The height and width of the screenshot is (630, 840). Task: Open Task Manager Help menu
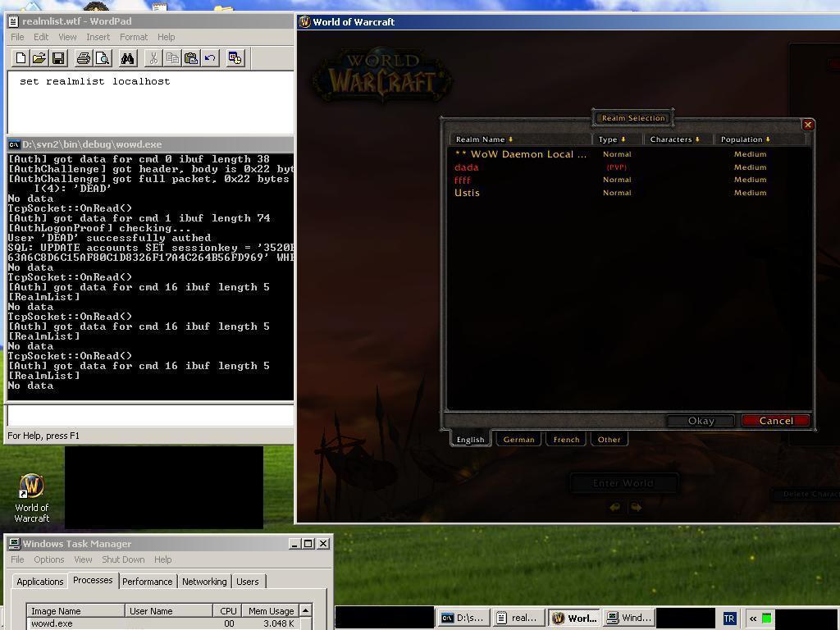(x=163, y=559)
